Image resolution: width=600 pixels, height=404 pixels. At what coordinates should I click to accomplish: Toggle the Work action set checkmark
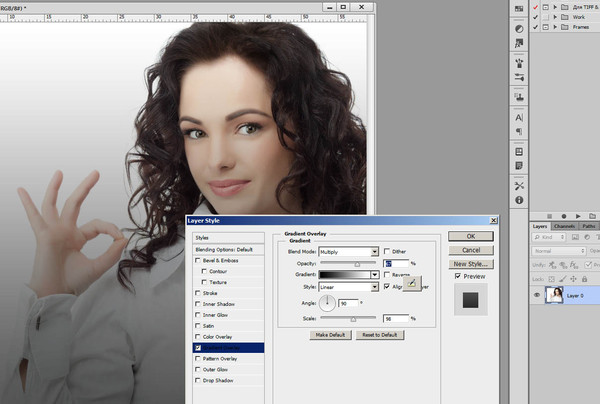pyautogui.click(x=535, y=17)
